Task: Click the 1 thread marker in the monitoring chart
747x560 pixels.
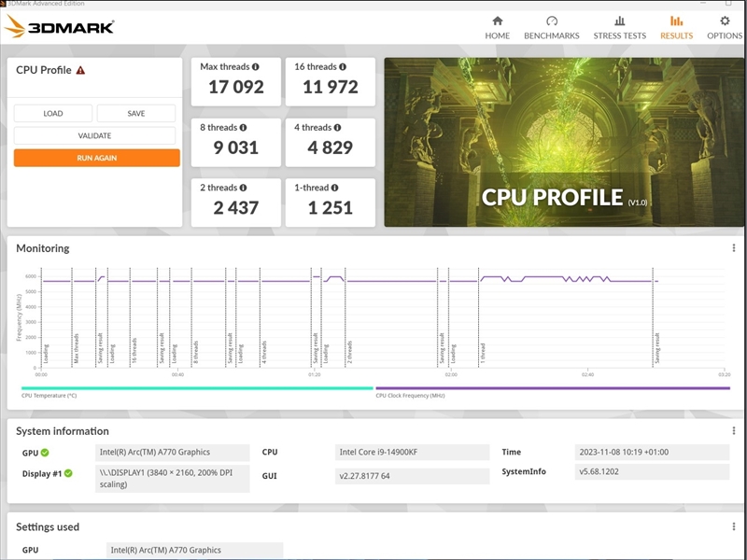Action: pyautogui.click(x=483, y=354)
